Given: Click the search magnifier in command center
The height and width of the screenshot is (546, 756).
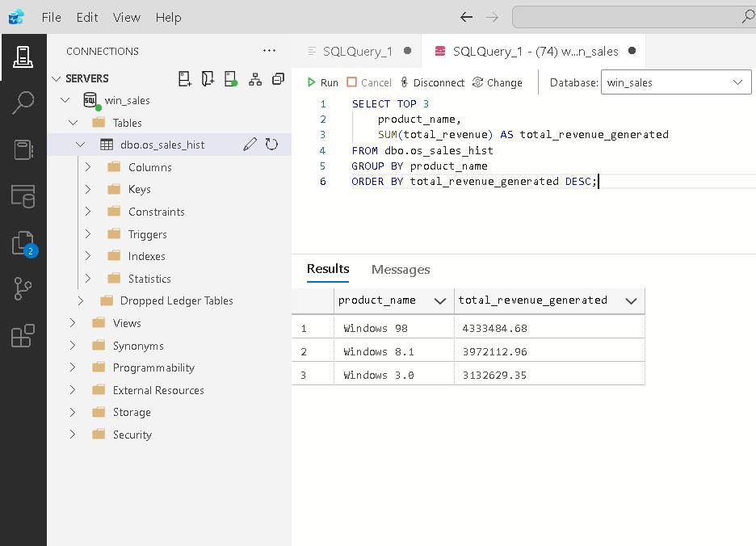Looking at the screenshot, I should [747, 17].
